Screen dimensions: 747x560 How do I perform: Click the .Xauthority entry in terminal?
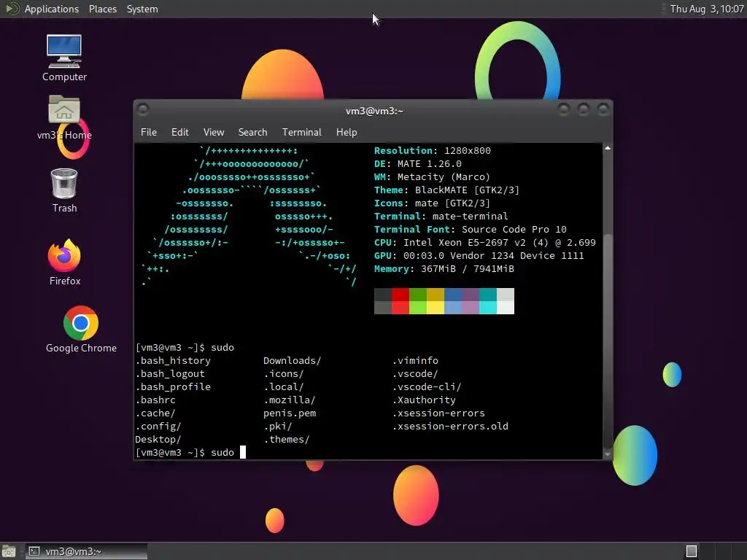pyautogui.click(x=424, y=400)
